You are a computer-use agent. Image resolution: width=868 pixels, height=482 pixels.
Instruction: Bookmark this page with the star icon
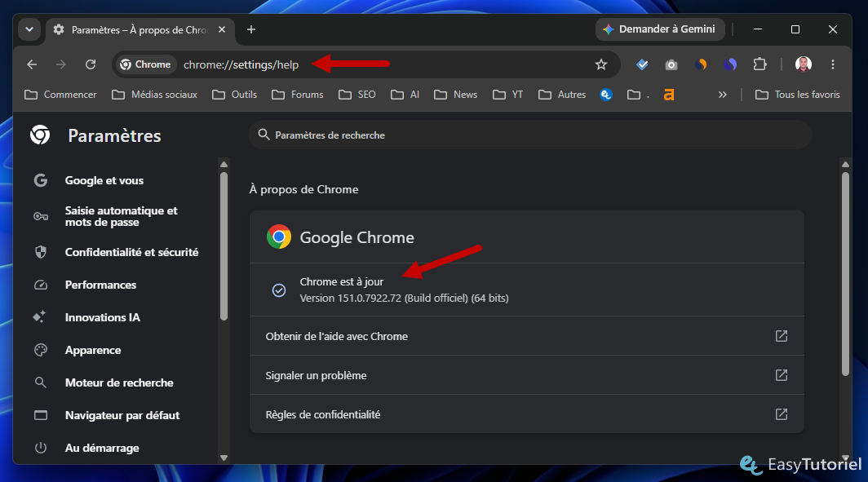coord(601,64)
